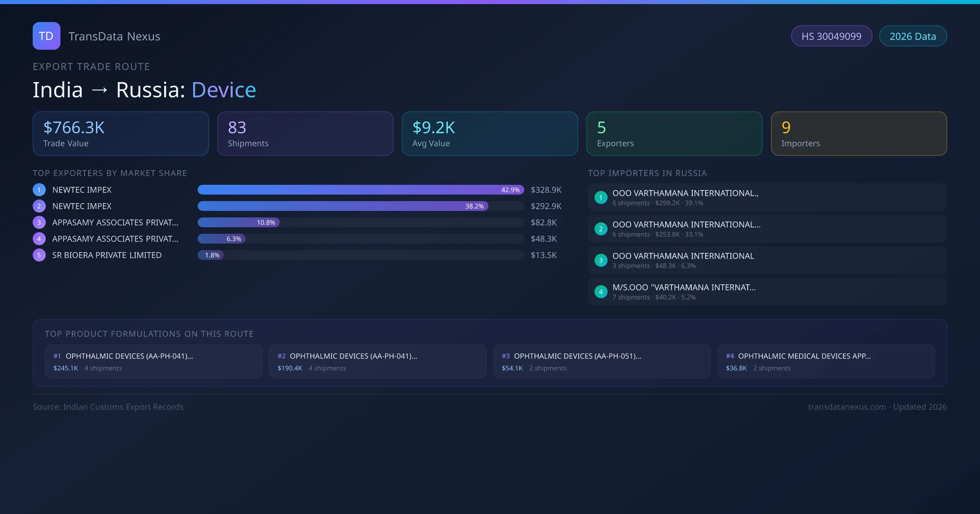This screenshot has height=514, width=980.
Task: Click SR BIOERA PRIVATE LIMITED exporter name
Action: [107, 255]
